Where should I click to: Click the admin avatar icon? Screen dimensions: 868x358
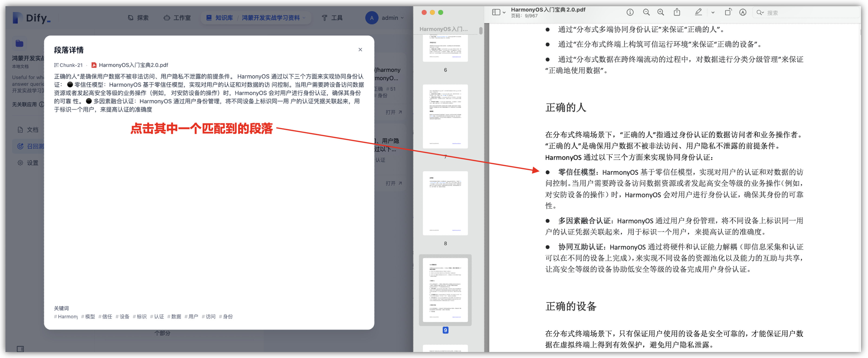371,18
